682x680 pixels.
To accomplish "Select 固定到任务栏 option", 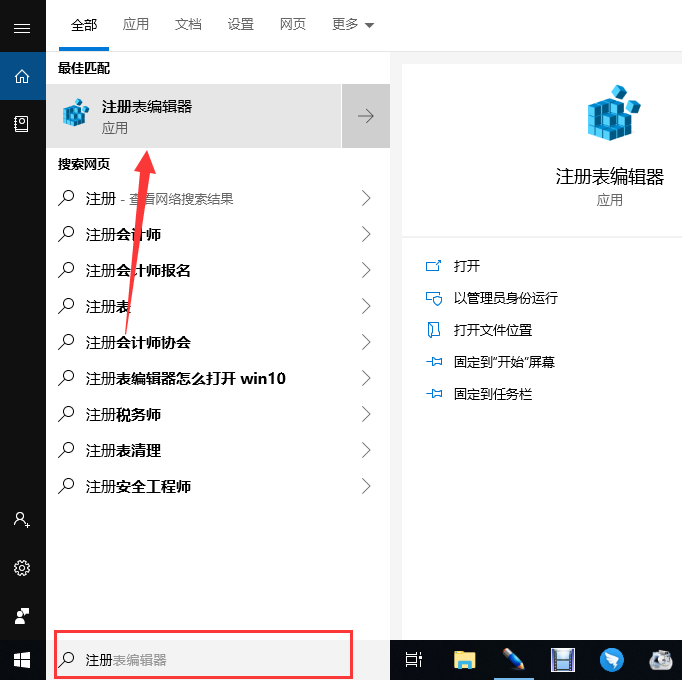I will [x=492, y=394].
